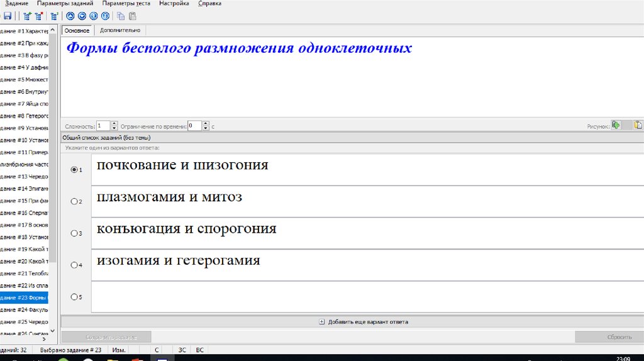Select radio button for answer 2
This screenshot has width=644, height=361.
[x=75, y=201]
